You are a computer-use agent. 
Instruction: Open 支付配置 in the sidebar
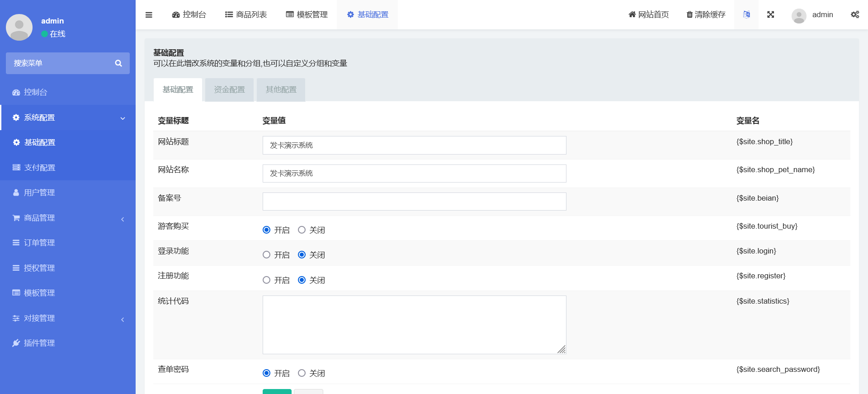point(40,168)
